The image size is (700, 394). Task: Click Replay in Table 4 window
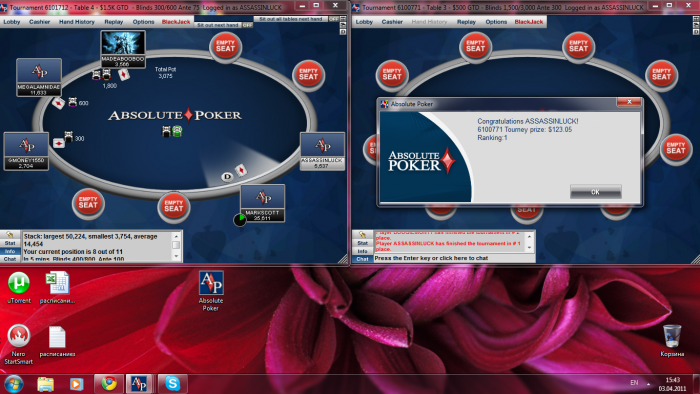[113, 22]
